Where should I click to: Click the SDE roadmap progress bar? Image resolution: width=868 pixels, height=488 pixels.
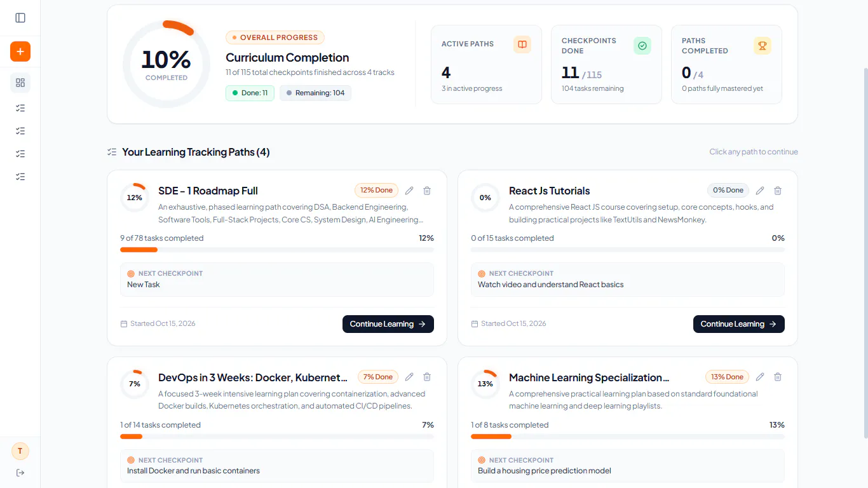coord(277,250)
